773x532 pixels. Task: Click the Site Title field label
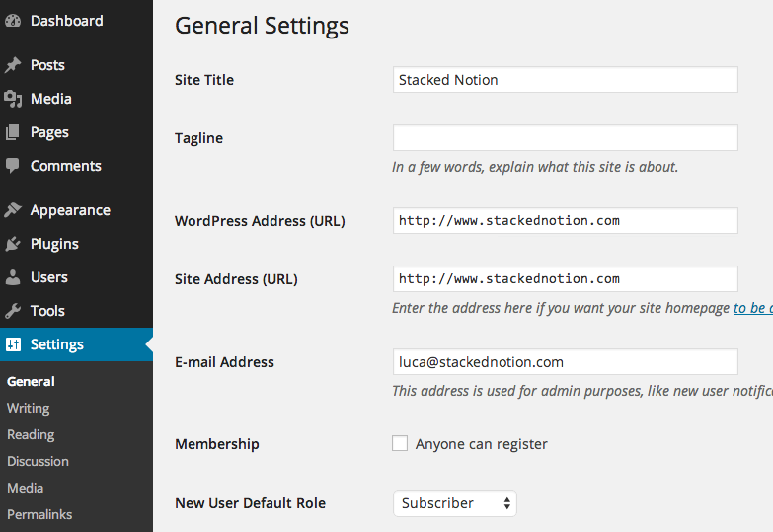[x=204, y=80]
